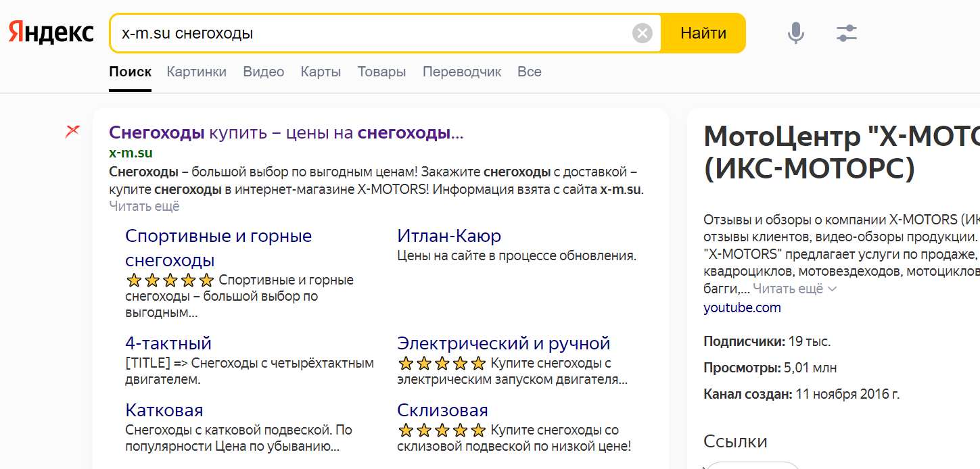Expand 'Читать ещё' in the МотоЦентр panel
The height and width of the screenshot is (469, 980).
pos(795,289)
